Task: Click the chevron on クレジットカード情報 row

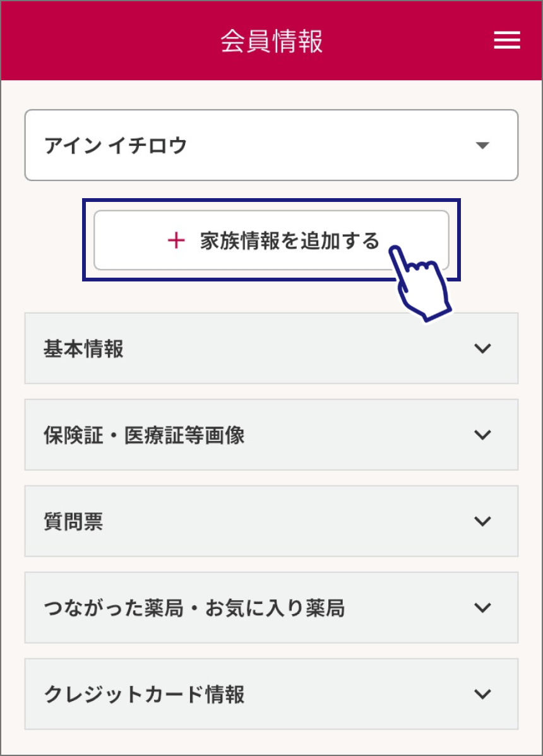Action: pos(482,694)
